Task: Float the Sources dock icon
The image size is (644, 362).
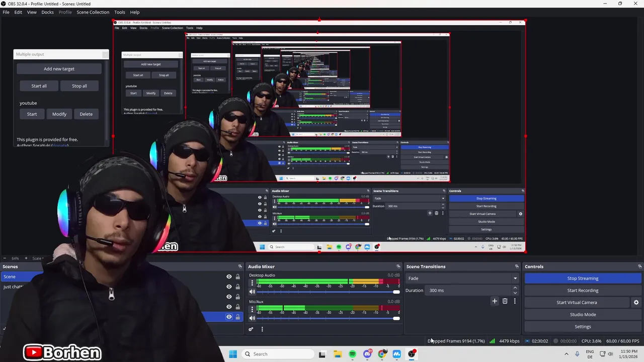Action: click(240, 266)
